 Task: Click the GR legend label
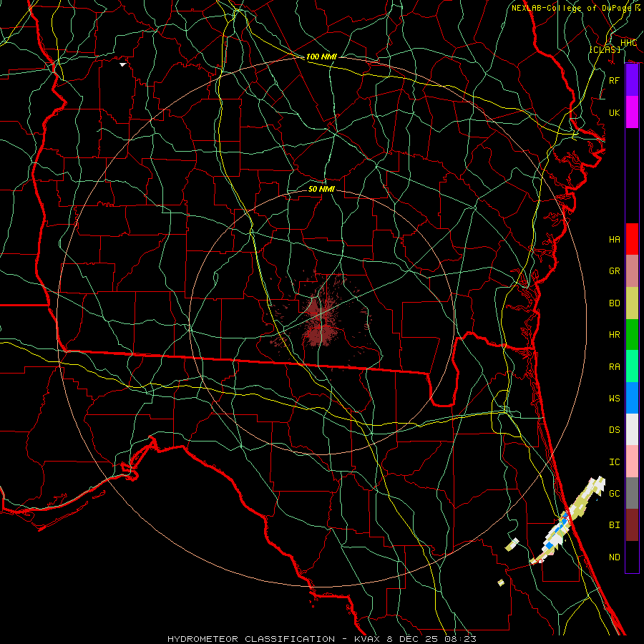(615, 271)
